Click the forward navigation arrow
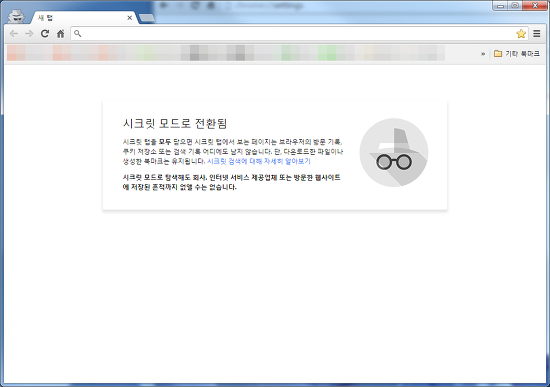Viewport: 550px width, 387px height. click(29, 34)
